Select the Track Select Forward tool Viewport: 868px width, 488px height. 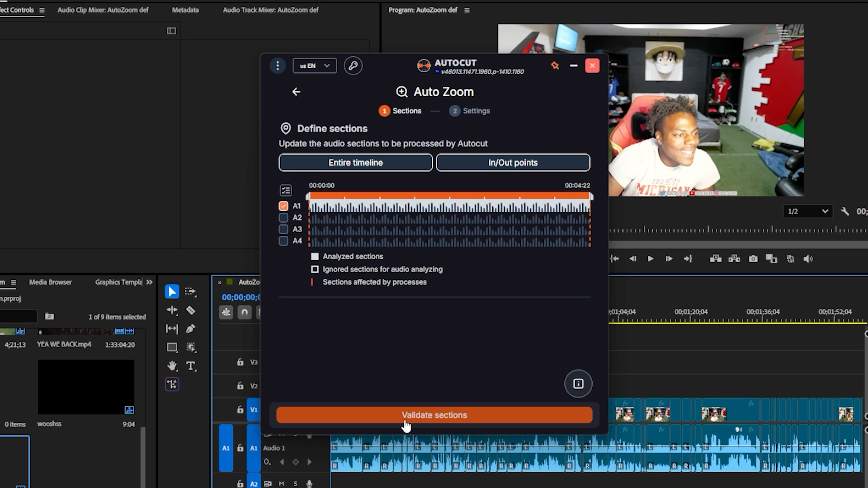[x=191, y=291]
